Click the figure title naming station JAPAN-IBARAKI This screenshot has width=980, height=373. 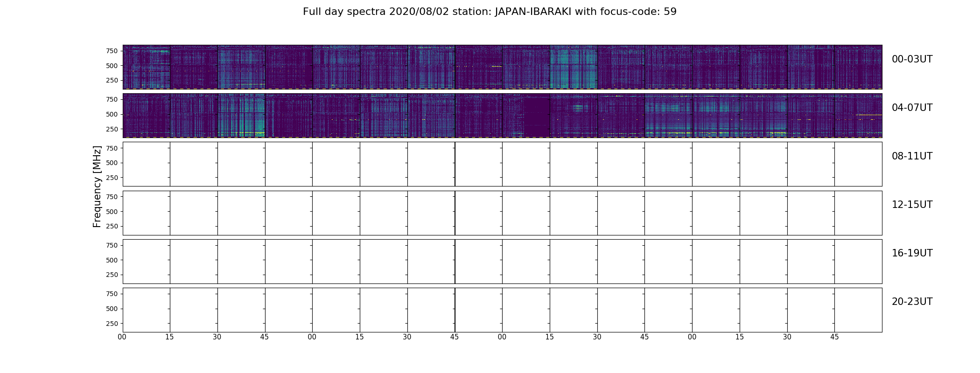coord(490,12)
